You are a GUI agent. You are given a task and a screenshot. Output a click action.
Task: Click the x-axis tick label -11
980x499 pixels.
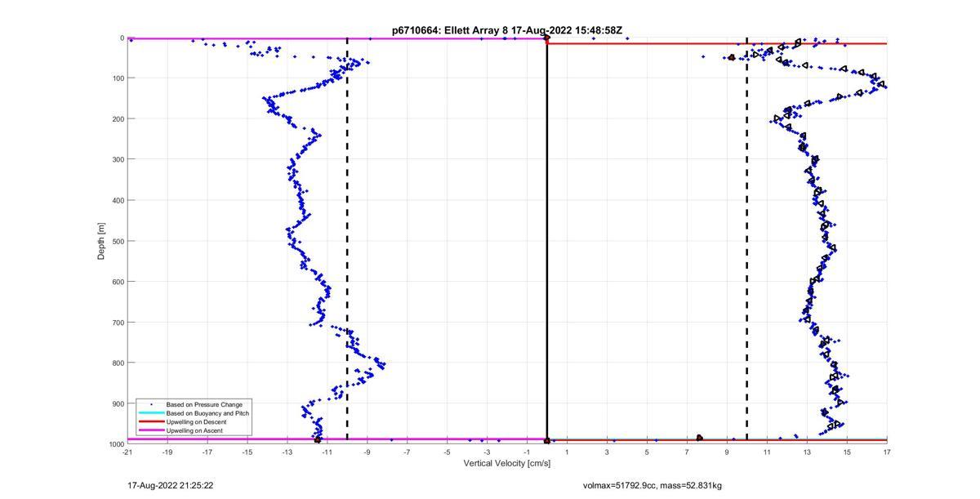[327, 452]
